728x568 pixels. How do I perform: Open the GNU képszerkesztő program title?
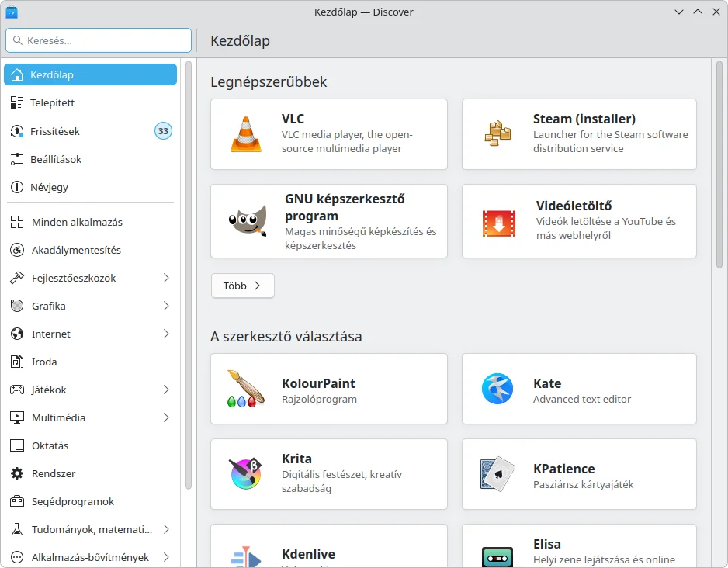(x=345, y=207)
